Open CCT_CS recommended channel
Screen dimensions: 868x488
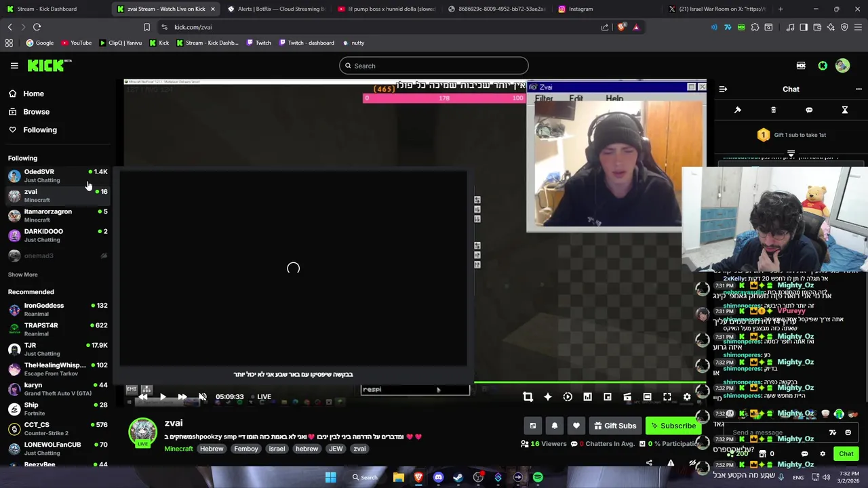coord(58,428)
